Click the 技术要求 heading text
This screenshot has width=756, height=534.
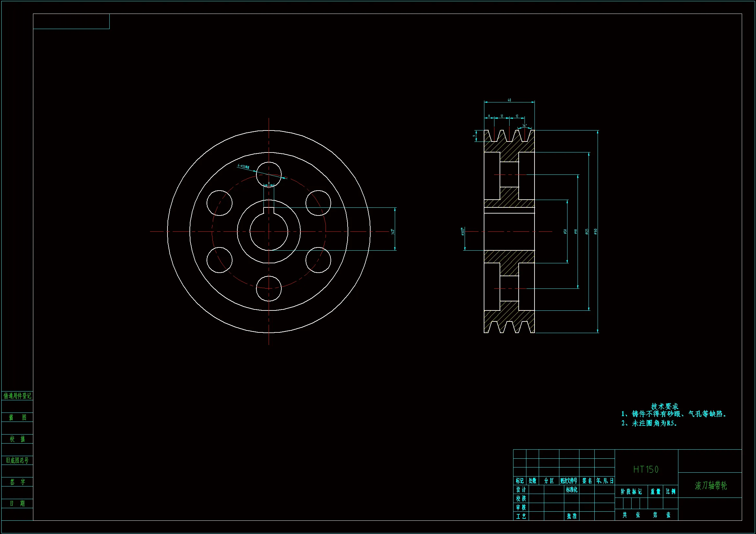point(664,406)
